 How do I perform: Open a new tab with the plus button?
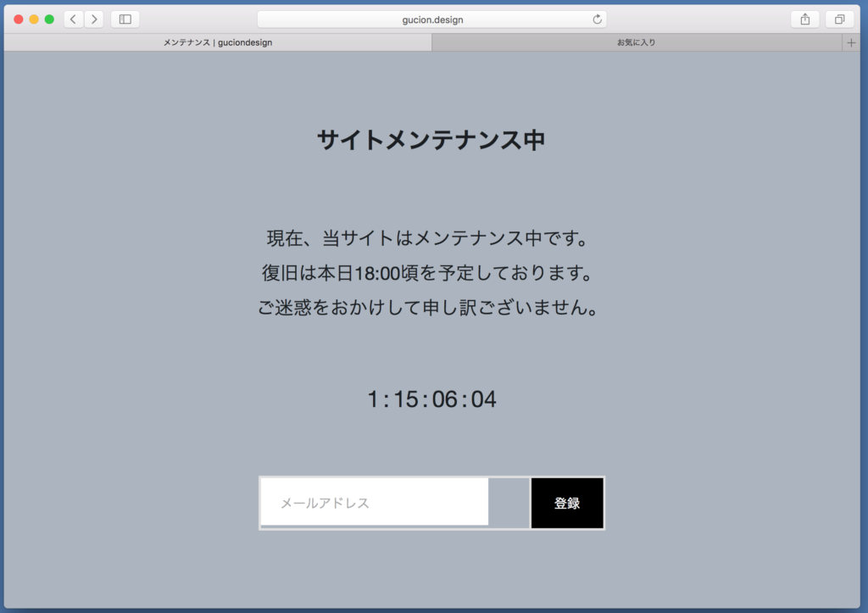(x=851, y=42)
